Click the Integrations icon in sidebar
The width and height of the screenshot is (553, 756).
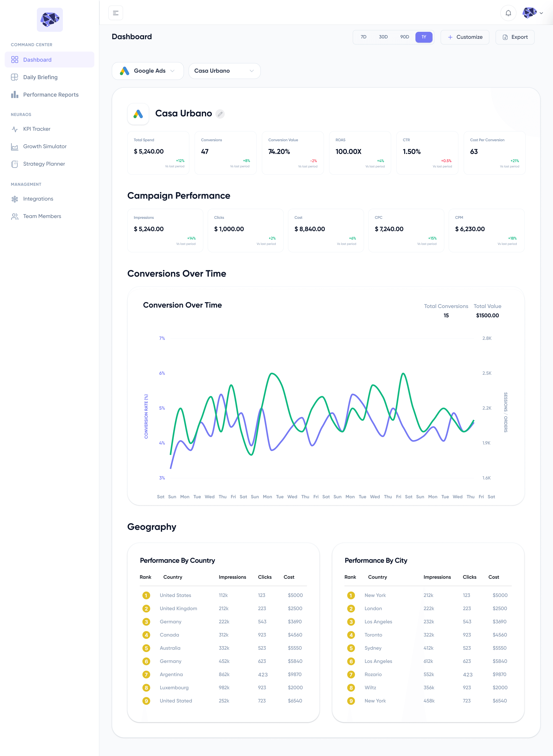pyautogui.click(x=15, y=199)
